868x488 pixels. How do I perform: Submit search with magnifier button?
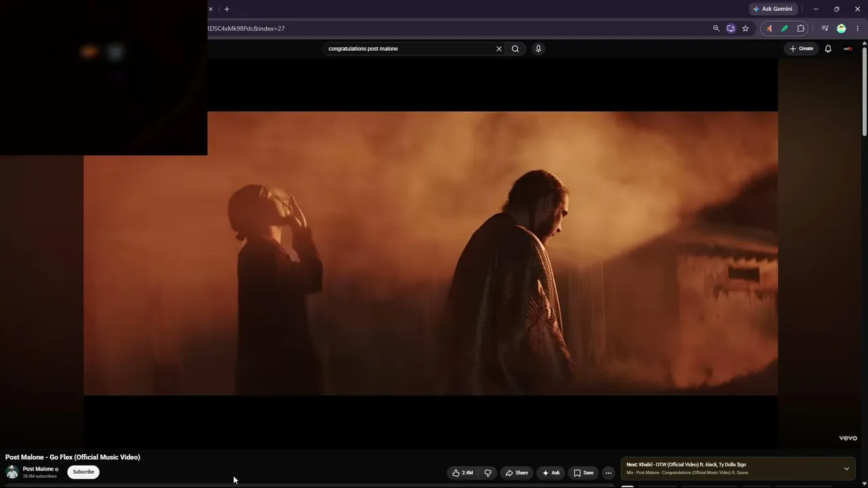pyautogui.click(x=515, y=49)
